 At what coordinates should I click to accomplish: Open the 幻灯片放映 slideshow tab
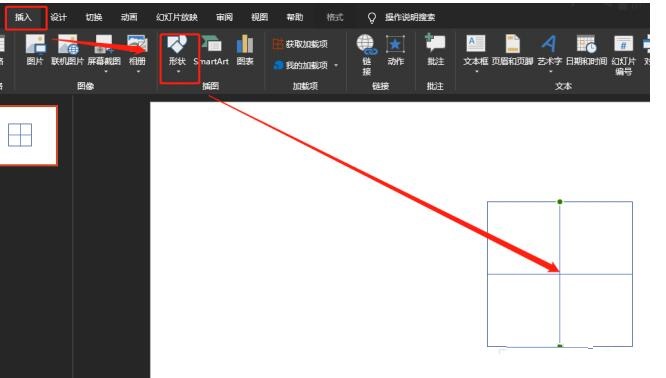click(177, 17)
